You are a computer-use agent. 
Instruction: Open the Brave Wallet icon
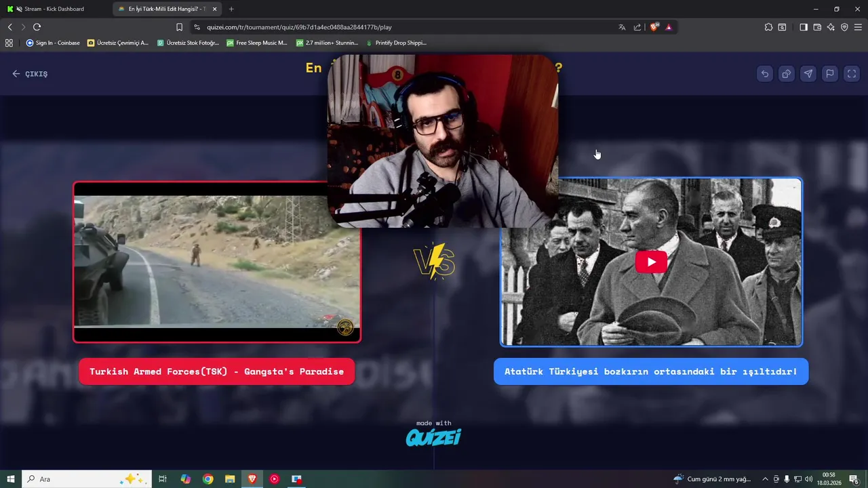coord(817,27)
